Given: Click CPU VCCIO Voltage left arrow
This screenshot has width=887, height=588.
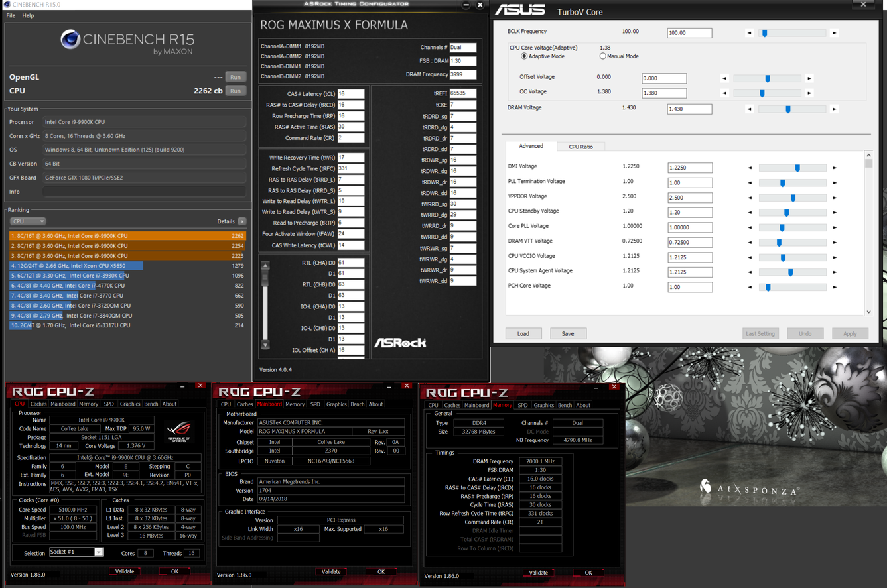Looking at the screenshot, I should (x=750, y=258).
